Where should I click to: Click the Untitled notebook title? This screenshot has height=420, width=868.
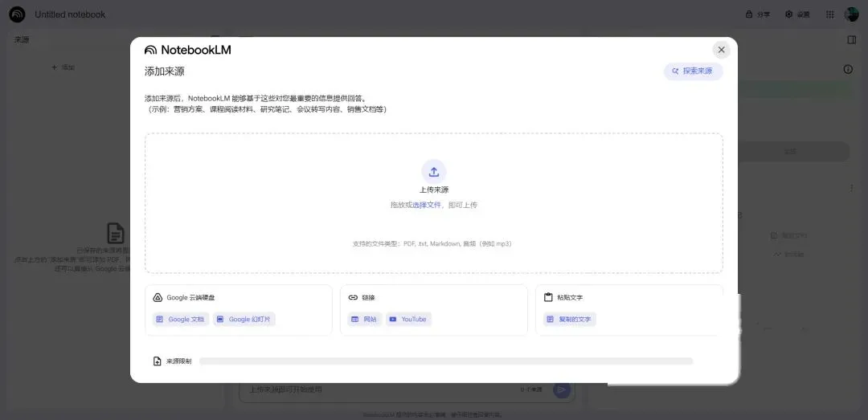pyautogui.click(x=70, y=14)
